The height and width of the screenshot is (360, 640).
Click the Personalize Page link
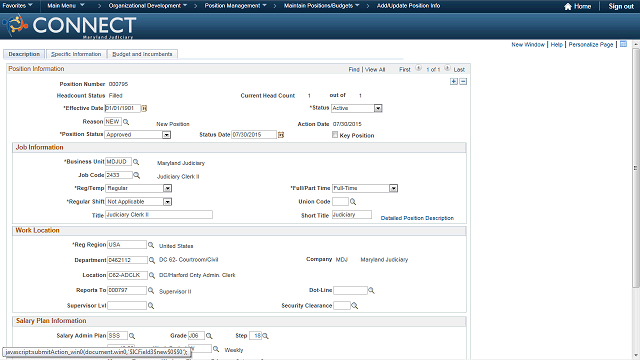[591, 44]
